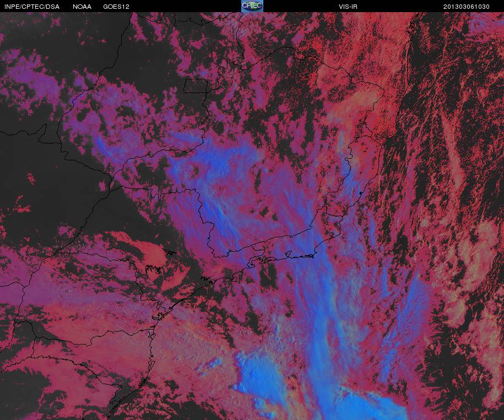The height and width of the screenshot is (420, 504).
Task: Click the VIS-IR channel label
Action: (x=348, y=7)
